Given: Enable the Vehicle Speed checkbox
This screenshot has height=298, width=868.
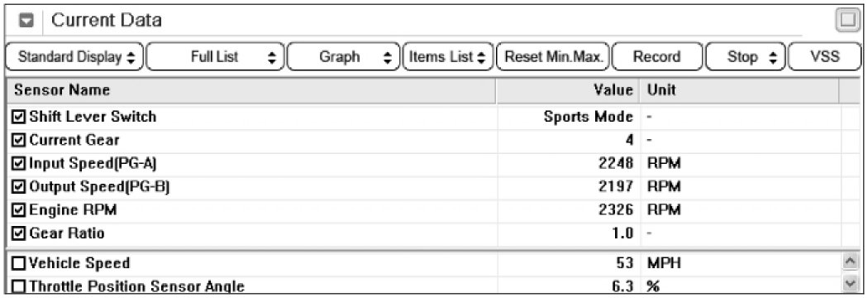Looking at the screenshot, I should pyautogui.click(x=19, y=263).
